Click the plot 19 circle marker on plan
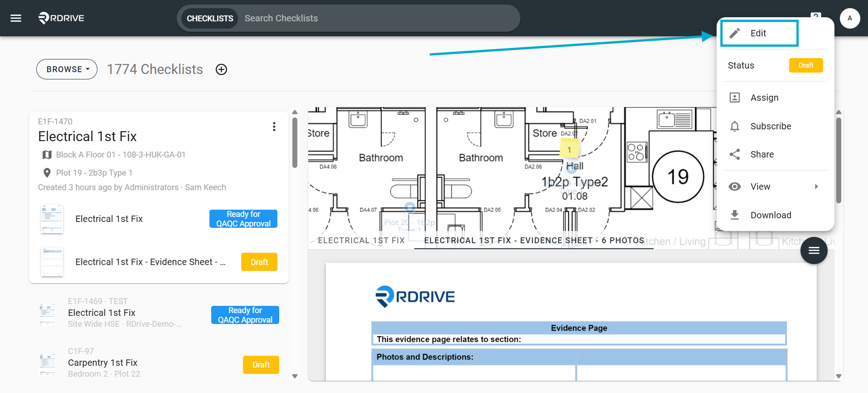This screenshot has width=868, height=393. pos(678,177)
